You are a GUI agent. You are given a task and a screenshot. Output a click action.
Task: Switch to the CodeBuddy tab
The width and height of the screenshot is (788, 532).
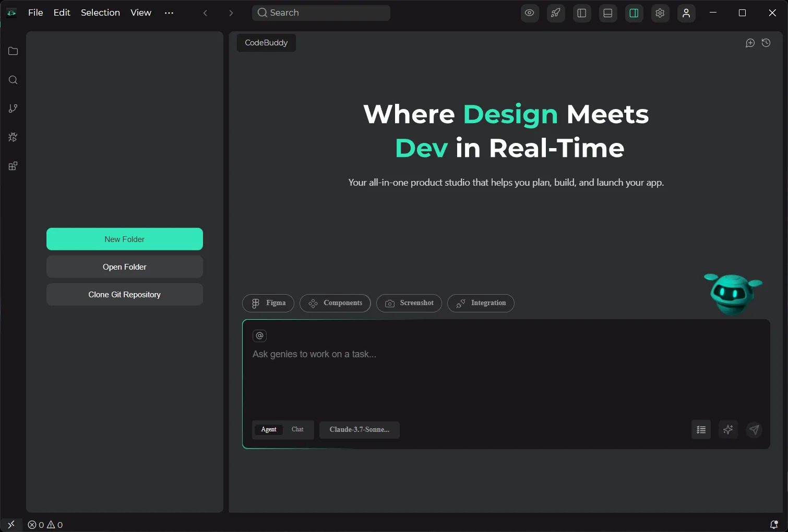(266, 43)
